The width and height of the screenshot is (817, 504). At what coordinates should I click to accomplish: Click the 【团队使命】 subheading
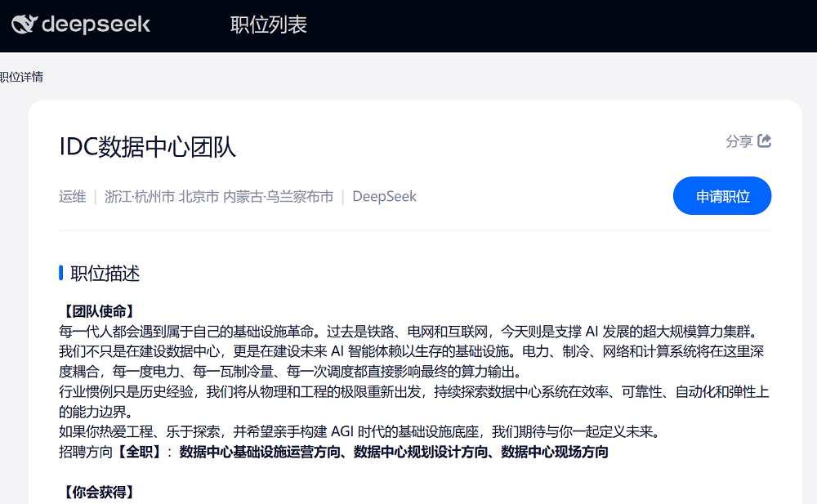click(99, 311)
